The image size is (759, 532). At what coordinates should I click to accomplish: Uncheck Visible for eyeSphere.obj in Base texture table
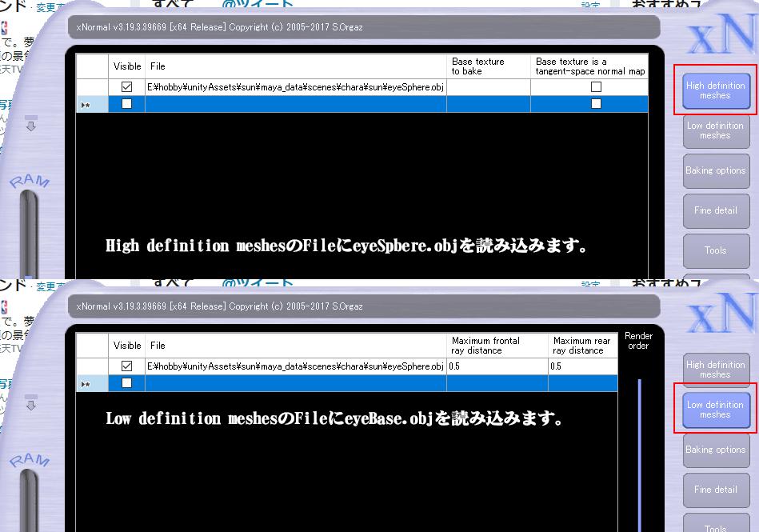point(127,86)
